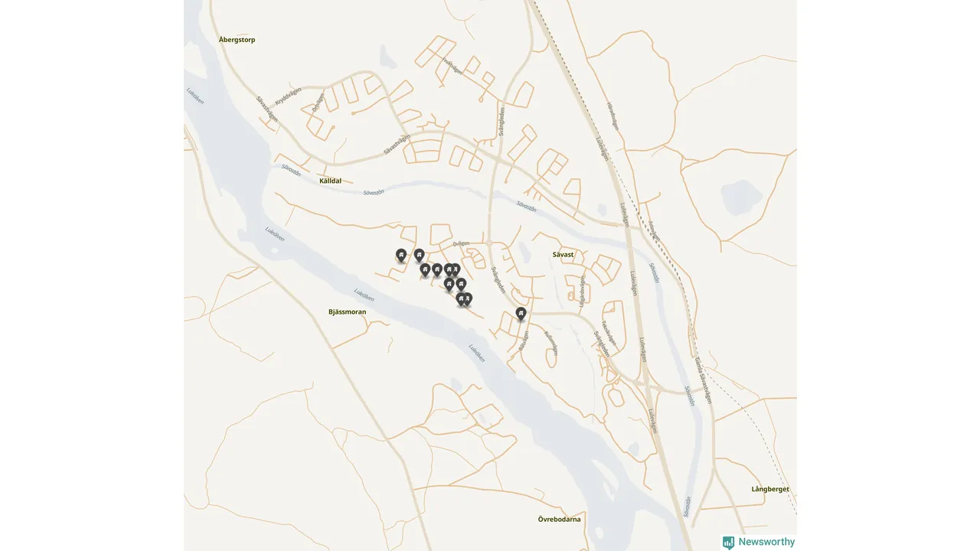
Task: Select the isolated house marker east of Svängleden
Action: (521, 313)
